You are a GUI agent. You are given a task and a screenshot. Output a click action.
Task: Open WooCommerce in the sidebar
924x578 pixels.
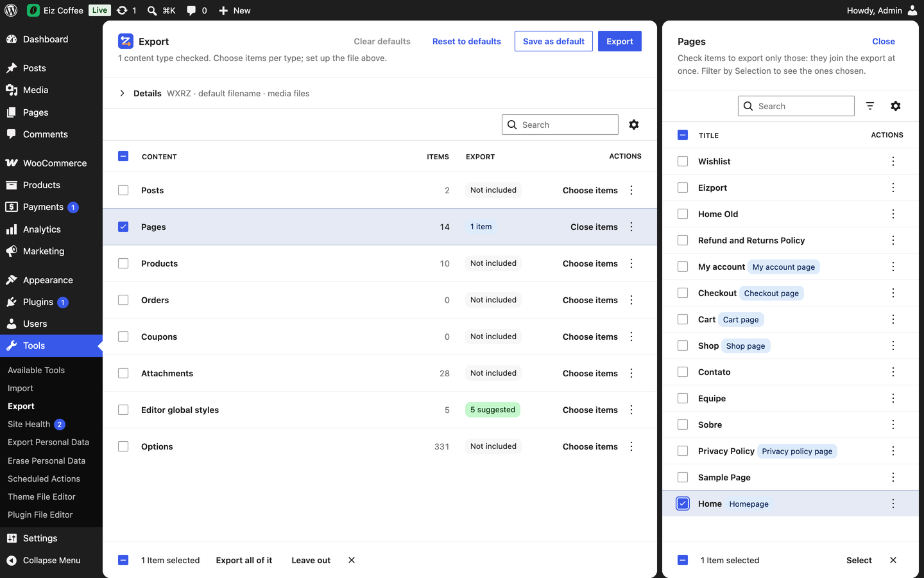(x=51, y=163)
